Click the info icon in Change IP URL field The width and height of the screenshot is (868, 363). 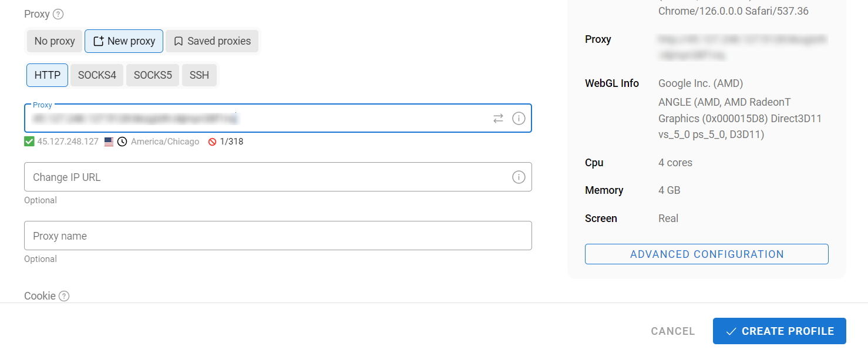click(x=519, y=177)
